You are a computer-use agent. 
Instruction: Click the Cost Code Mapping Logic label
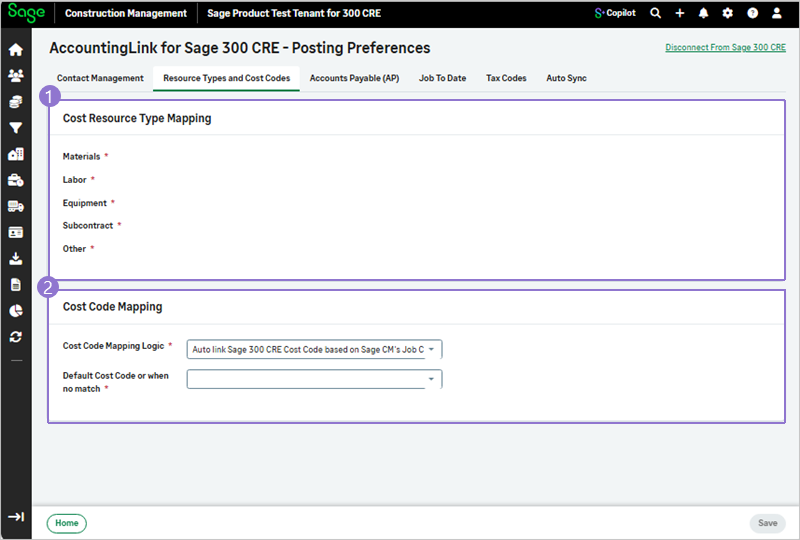(113, 346)
